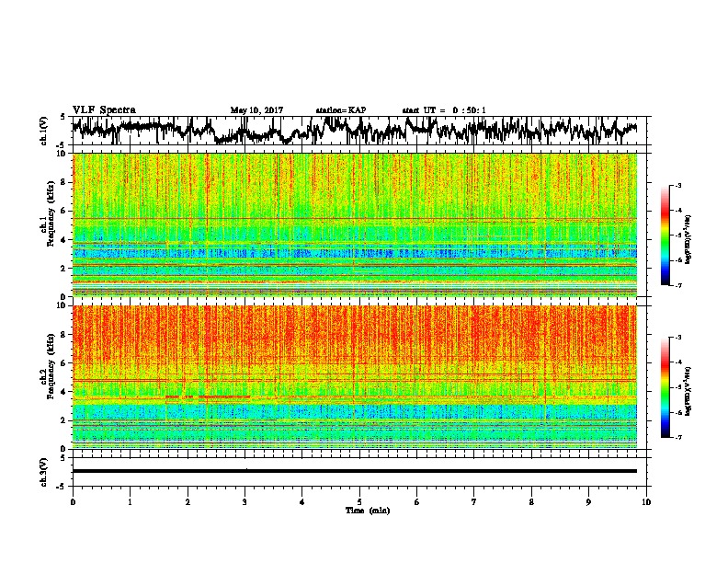Screen dimensions: 728x563
Task: Click inside the ch.2 spectrogram panel
Action: pos(354,377)
